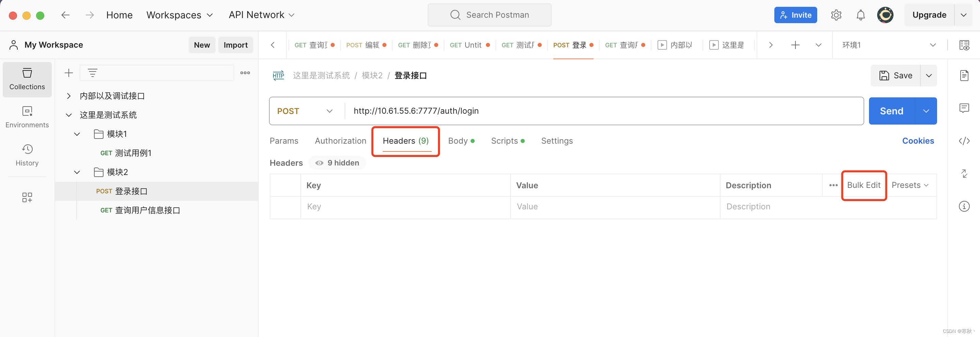Open the Info pane on the right sidebar
The image size is (980, 337).
click(x=965, y=206)
